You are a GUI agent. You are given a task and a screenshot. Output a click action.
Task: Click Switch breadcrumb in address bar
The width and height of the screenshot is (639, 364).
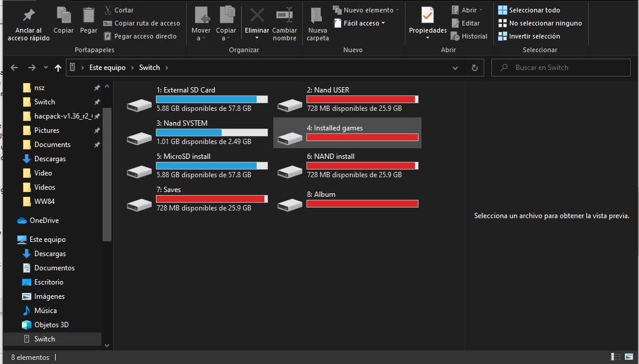[x=149, y=68]
